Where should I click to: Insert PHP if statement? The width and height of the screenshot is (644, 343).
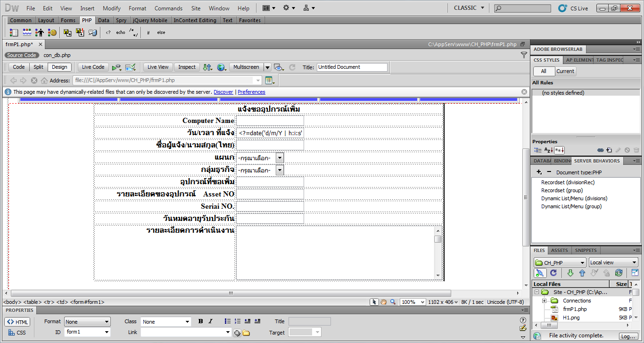pos(148,33)
